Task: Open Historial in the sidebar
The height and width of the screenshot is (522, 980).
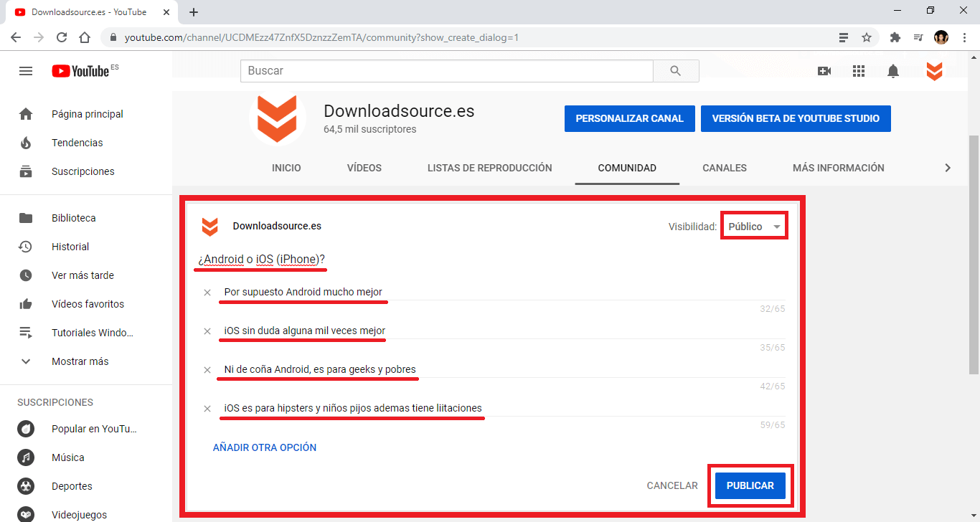Action: point(86,247)
